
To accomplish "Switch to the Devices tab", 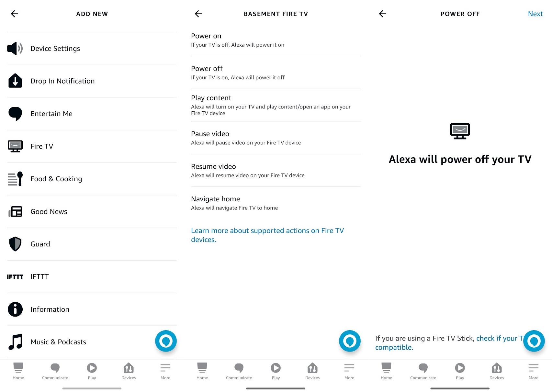I will click(x=129, y=371).
